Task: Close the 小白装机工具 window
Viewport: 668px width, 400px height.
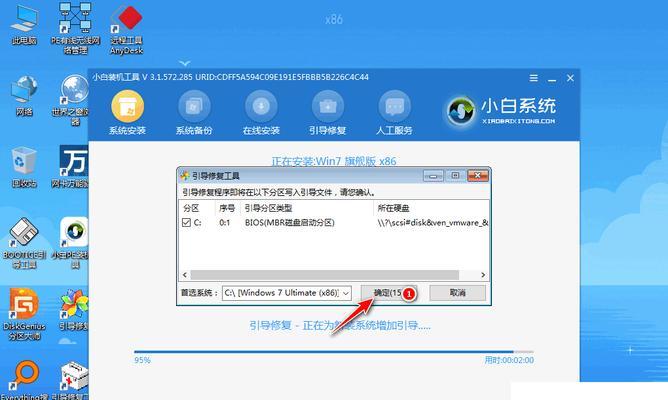Action: click(570, 78)
